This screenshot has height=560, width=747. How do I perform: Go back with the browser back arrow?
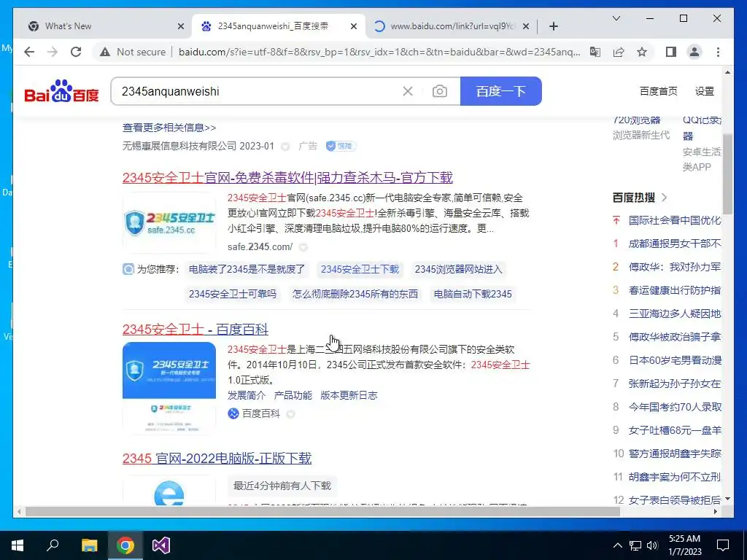tap(29, 52)
